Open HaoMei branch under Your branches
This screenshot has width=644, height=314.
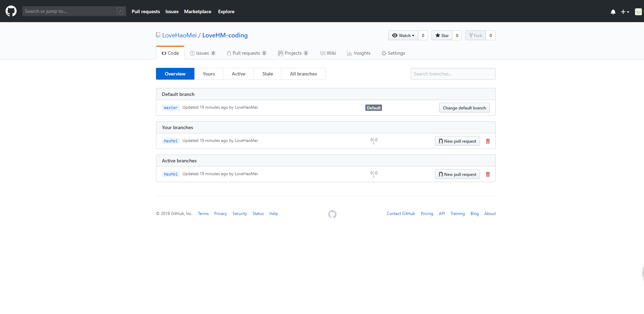[171, 141]
